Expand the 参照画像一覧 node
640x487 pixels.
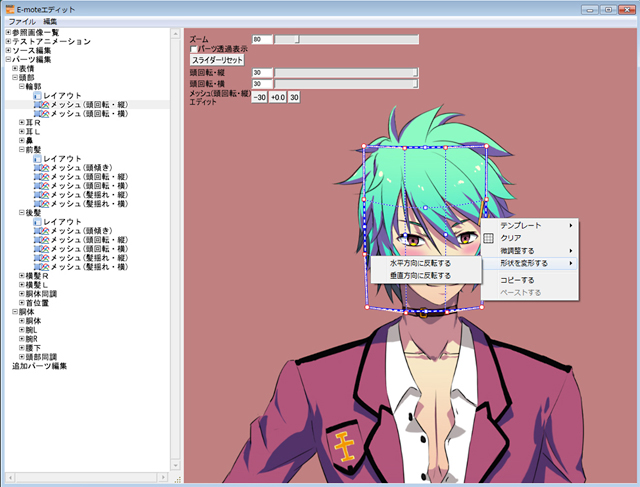coord(8,32)
